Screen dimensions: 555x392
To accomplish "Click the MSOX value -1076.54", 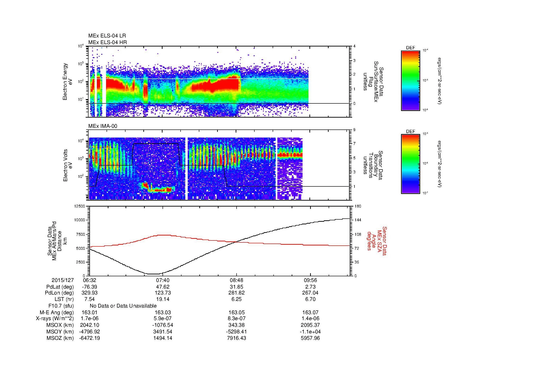I will [163, 325].
